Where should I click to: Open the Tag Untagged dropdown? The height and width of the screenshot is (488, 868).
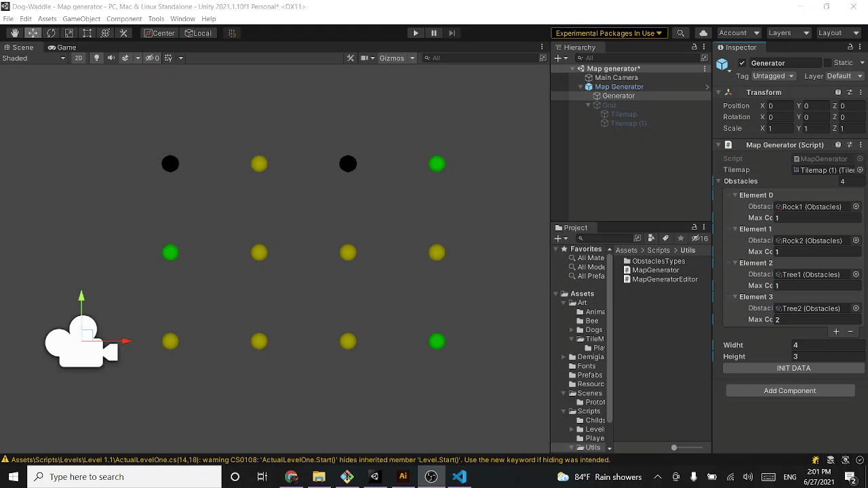coord(774,76)
